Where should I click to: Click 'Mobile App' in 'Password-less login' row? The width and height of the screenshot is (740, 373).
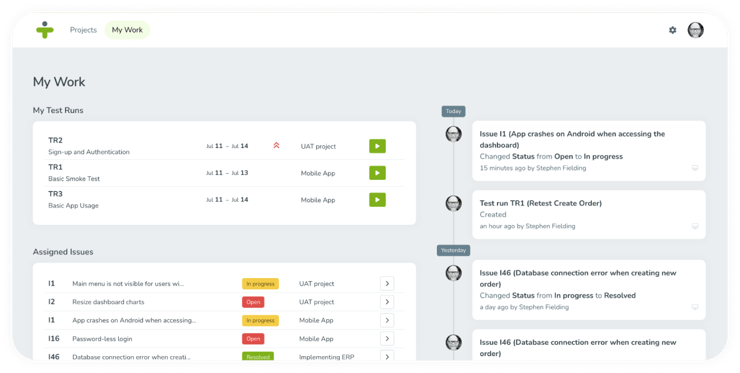316,339
